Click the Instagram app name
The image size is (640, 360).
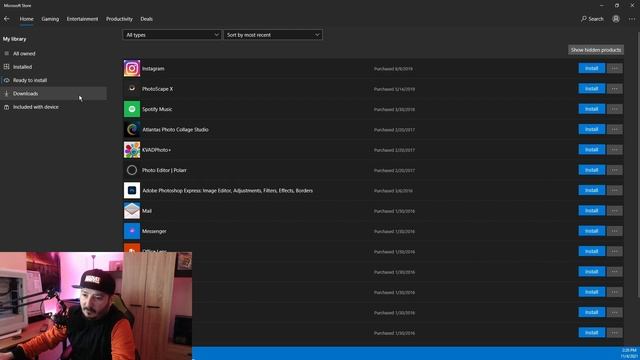(x=153, y=69)
